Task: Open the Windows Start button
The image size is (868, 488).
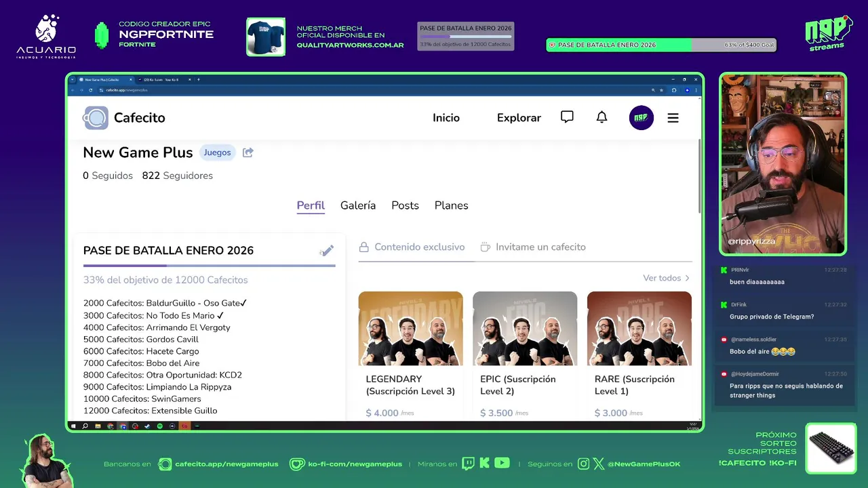Action: [73, 426]
